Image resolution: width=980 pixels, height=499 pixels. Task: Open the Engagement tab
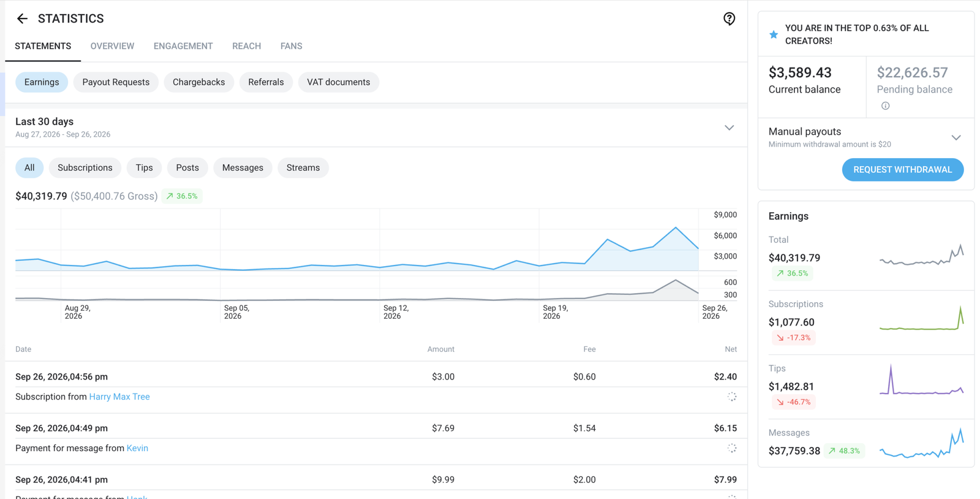click(183, 46)
